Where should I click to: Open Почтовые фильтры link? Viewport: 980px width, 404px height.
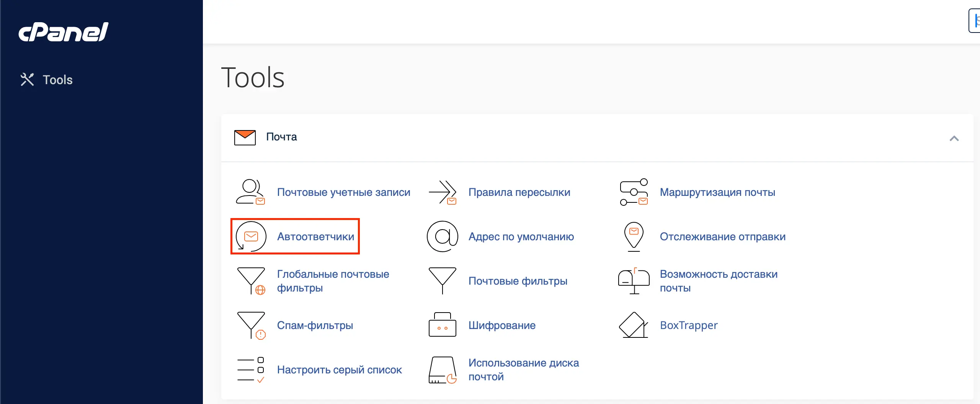pyautogui.click(x=518, y=281)
